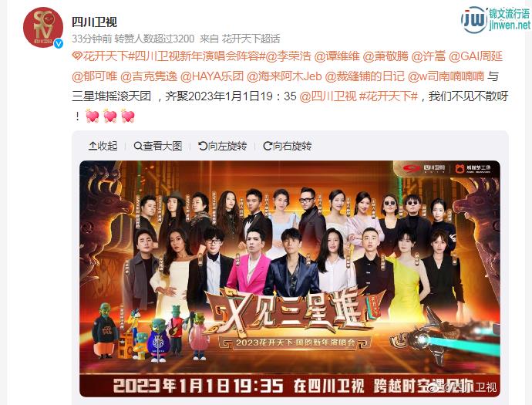
Task: Click the blue verified badge on avatar
Action: point(59,43)
